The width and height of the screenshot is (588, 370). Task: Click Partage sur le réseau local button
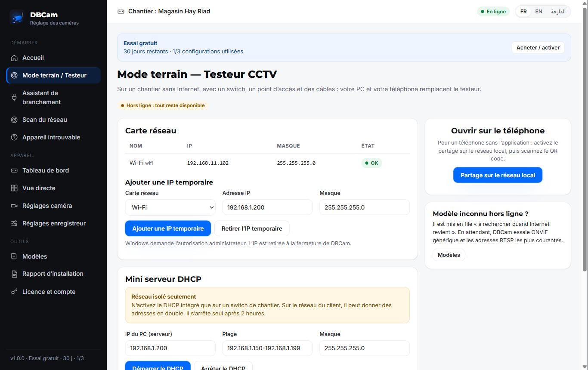[498, 175]
